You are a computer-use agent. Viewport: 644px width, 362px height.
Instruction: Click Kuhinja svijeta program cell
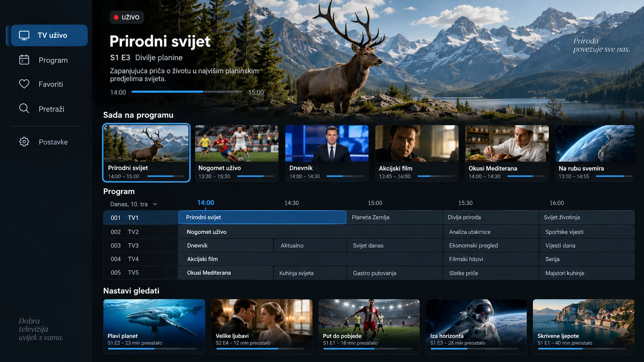pos(310,273)
